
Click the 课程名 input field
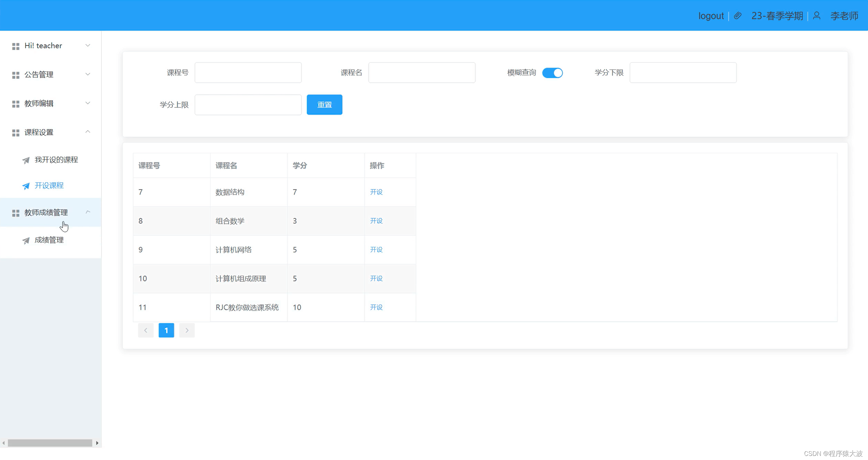click(x=421, y=73)
